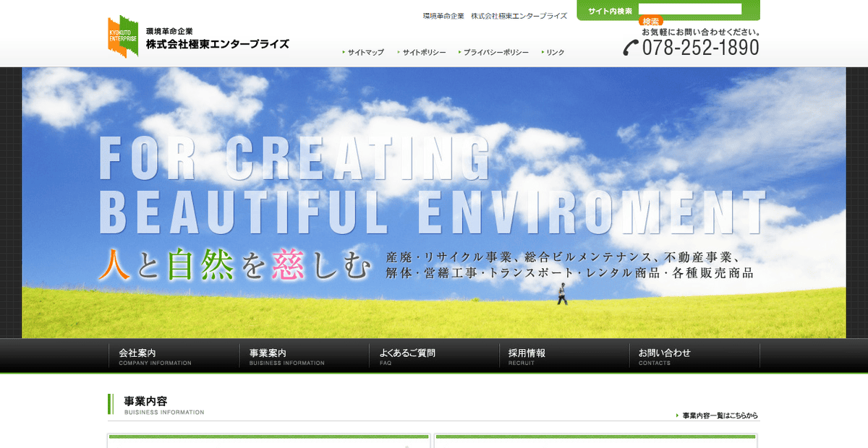Open the お問い合わせ Contacts menu
This screenshot has height=448, width=868.
[665, 355]
